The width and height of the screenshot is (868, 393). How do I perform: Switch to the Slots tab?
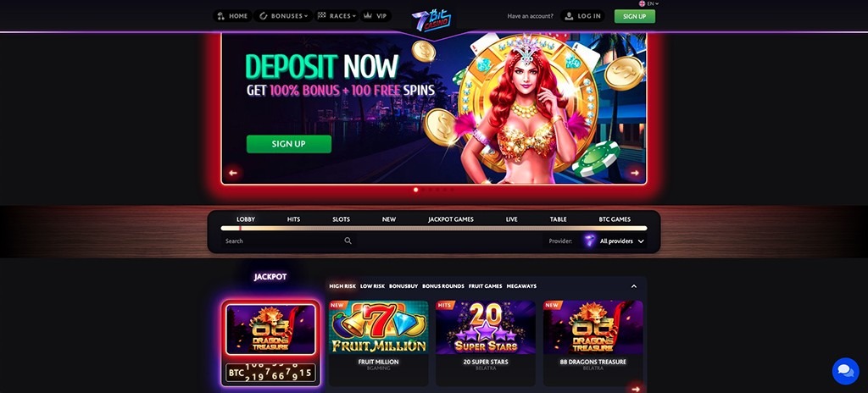coord(341,219)
